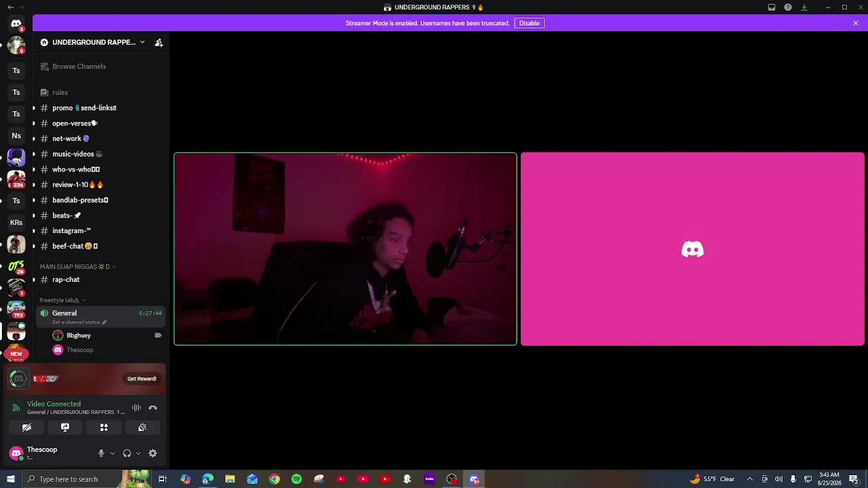Open the promo send-links channel
868x488 pixels.
pyautogui.click(x=102, y=108)
